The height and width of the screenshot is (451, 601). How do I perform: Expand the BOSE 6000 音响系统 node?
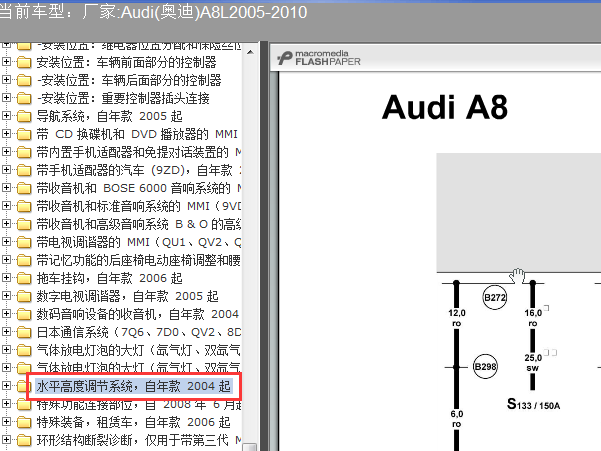click(6, 188)
